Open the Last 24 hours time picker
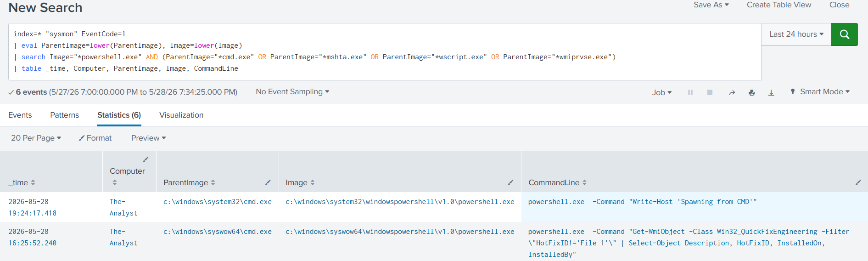The image size is (868, 261). click(796, 34)
